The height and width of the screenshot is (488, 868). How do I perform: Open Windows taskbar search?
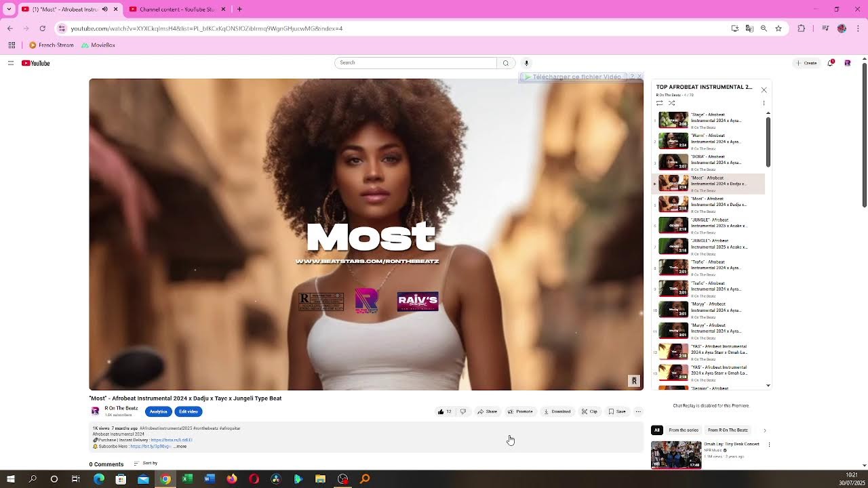(x=33, y=479)
